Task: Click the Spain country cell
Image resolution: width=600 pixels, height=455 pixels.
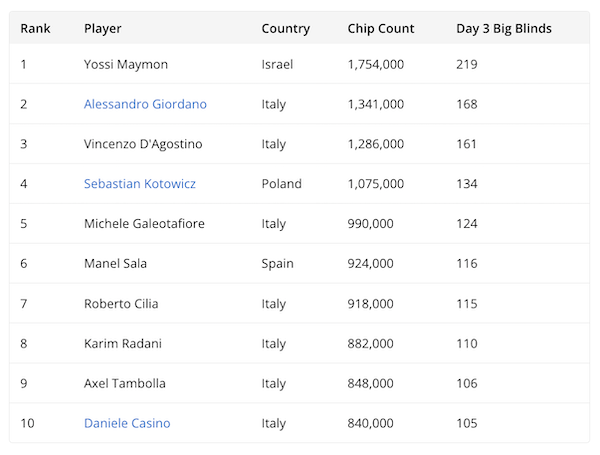Action: 277,264
